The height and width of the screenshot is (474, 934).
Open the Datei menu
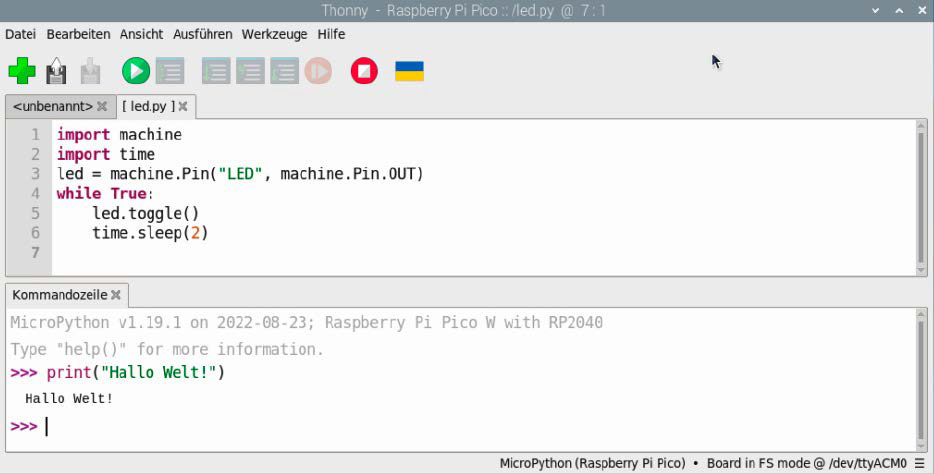coord(20,35)
